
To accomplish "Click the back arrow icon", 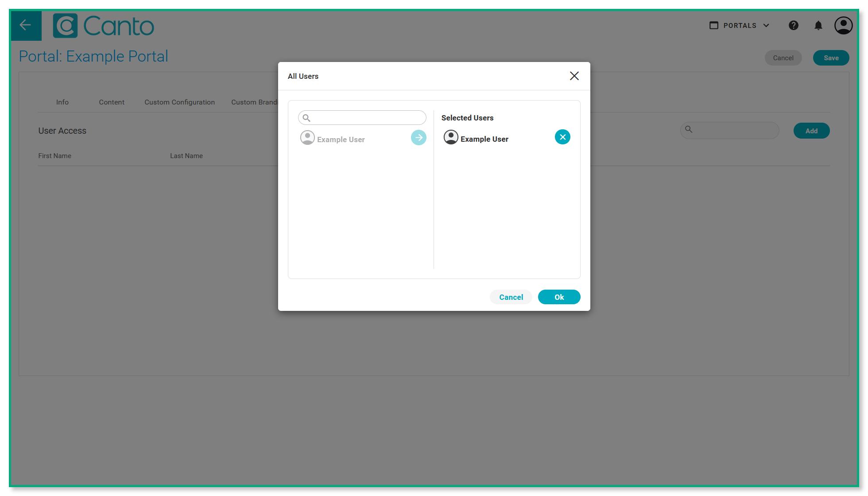I will click(26, 25).
